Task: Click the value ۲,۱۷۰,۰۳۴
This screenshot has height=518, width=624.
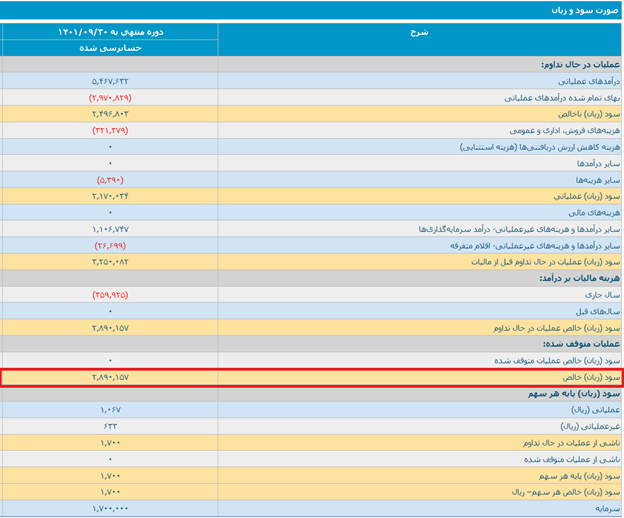Action: (x=110, y=196)
